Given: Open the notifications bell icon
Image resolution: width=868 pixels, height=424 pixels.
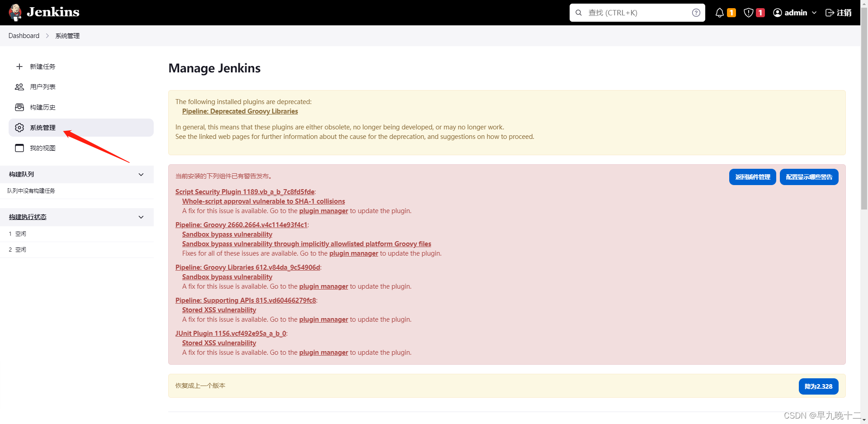Looking at the screenshot, I should pyautogui.click(x=720, y=13).
